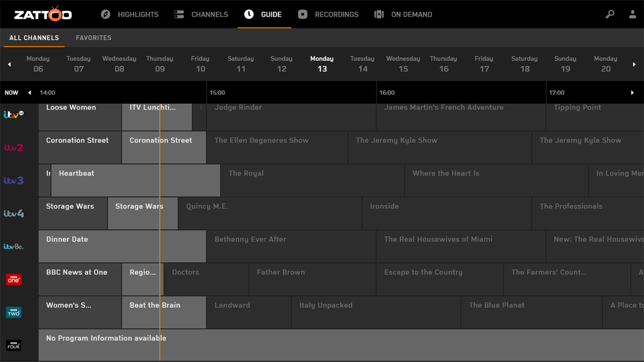Open the On Demand menu
The height and width of the screenshot is (362, 644).
403,14
